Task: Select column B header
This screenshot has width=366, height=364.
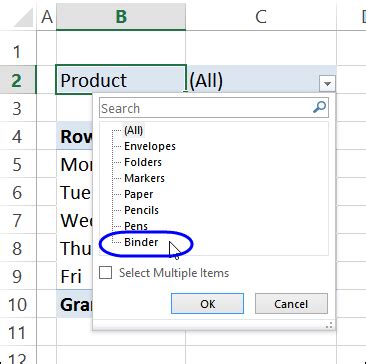Action: coord(121,17)
